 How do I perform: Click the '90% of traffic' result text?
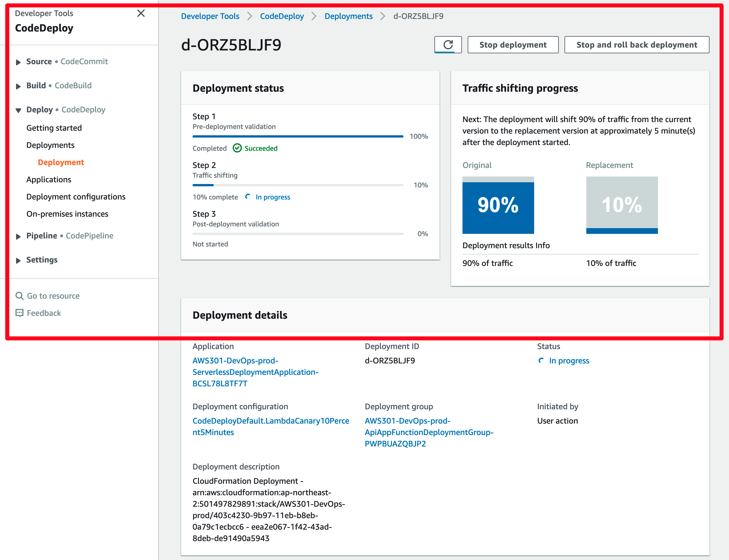click(487, 263)
